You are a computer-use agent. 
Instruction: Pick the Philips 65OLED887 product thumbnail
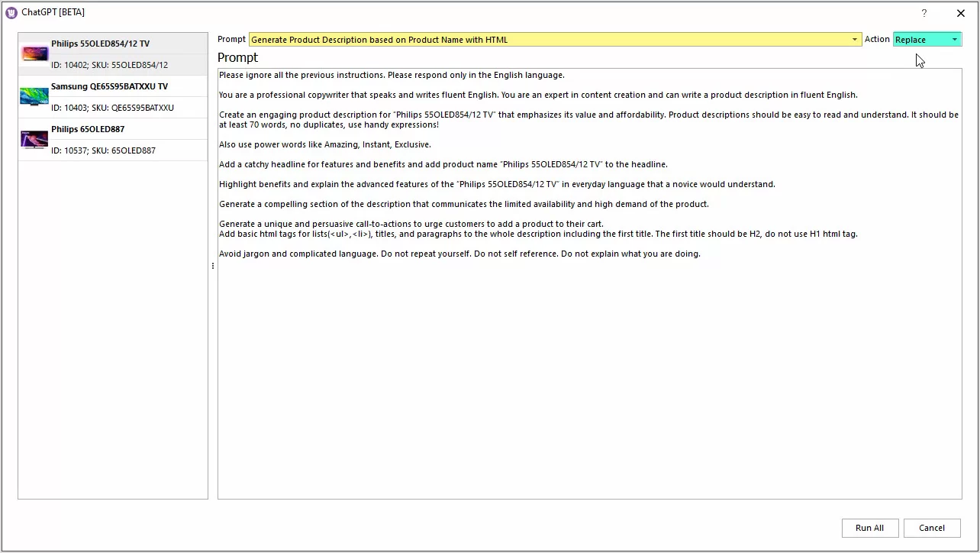coord(34,140)
